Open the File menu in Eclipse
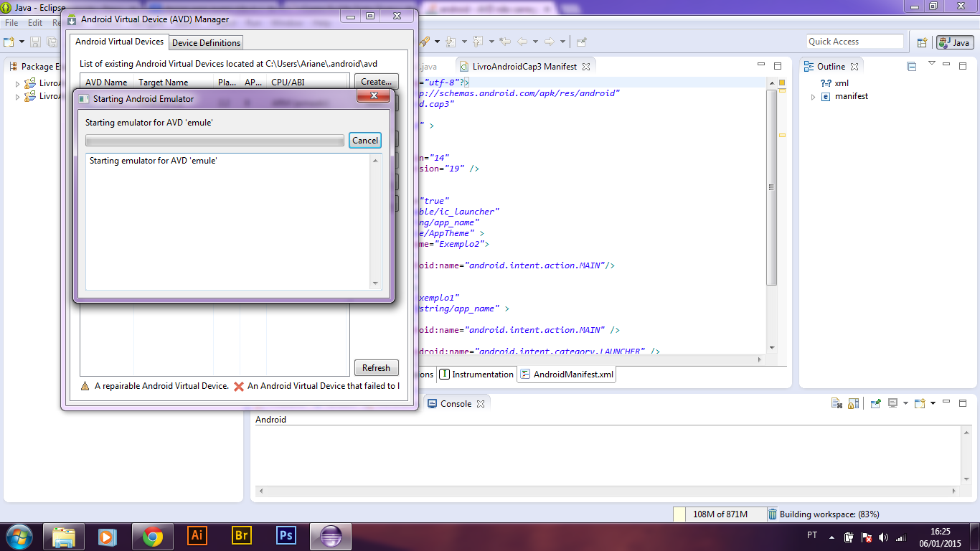 (11, 23)
